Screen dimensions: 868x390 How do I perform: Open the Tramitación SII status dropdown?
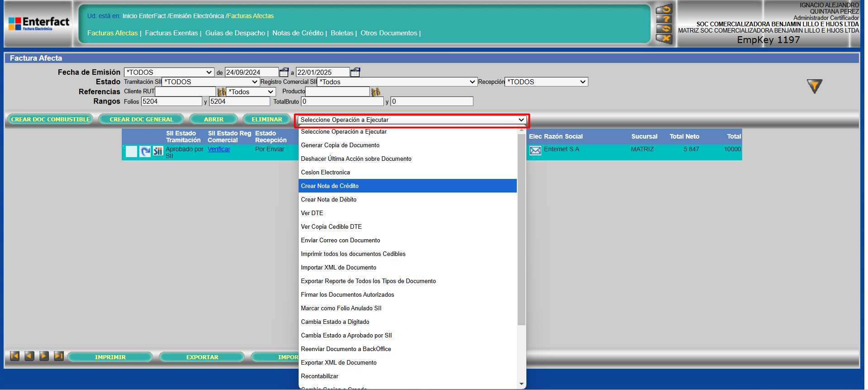(210, 82)
